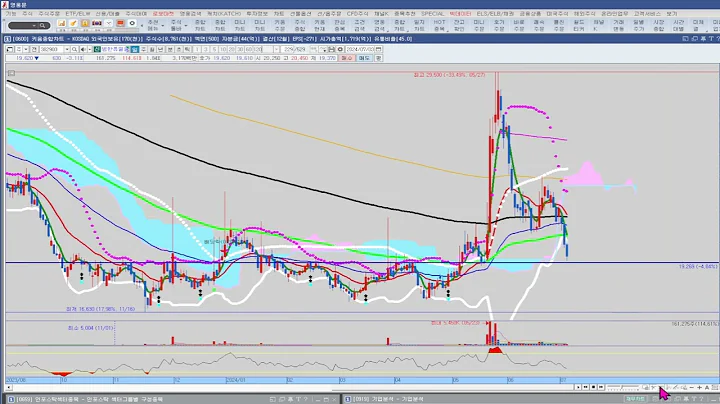This screenshot has height=404, width=720.
Task: Click the stop button in the chart playback controls
Action: [593, 387]
